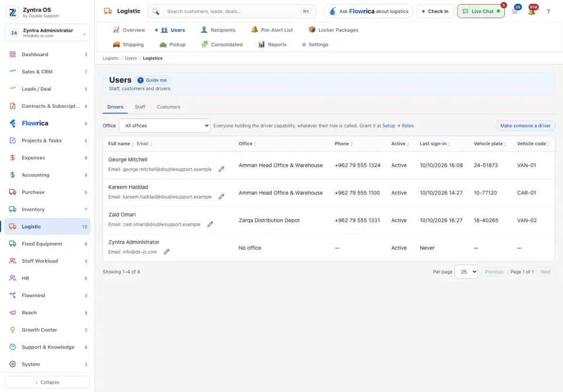This screenshot has height=392, width=563.
Task: Click the Check in button
Action: [x=435, y=11]
